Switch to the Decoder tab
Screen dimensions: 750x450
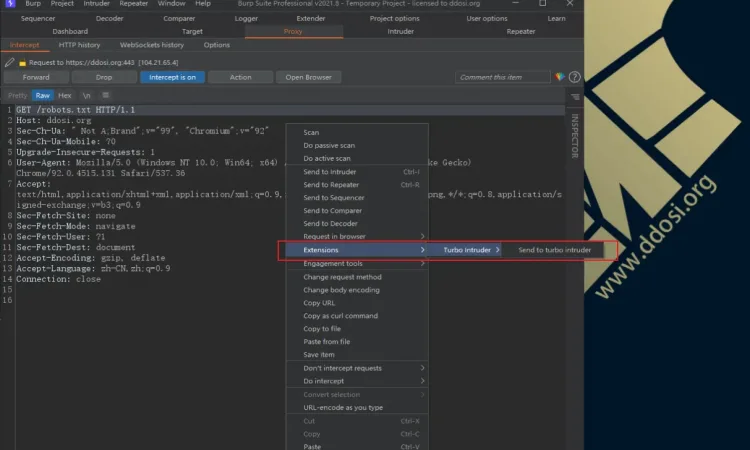pyautogui.click(x=110, y=18)
